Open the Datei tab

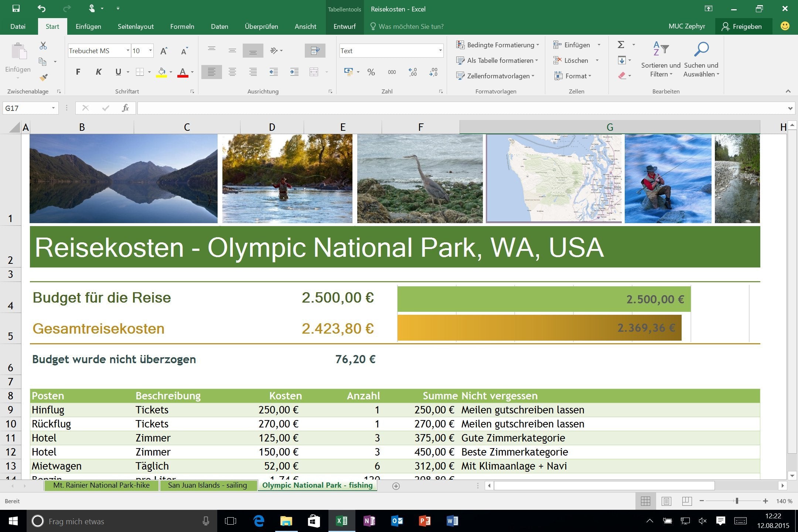18,27
